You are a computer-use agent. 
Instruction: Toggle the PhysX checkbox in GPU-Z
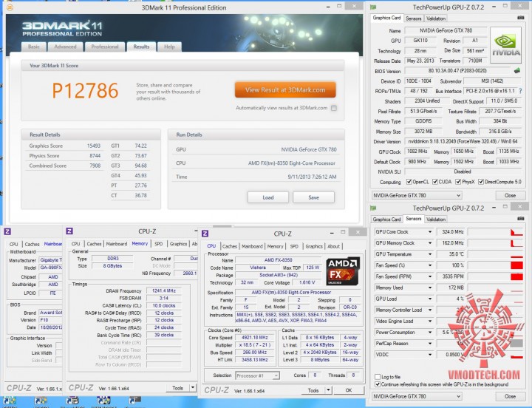click(x=458, y=182)
